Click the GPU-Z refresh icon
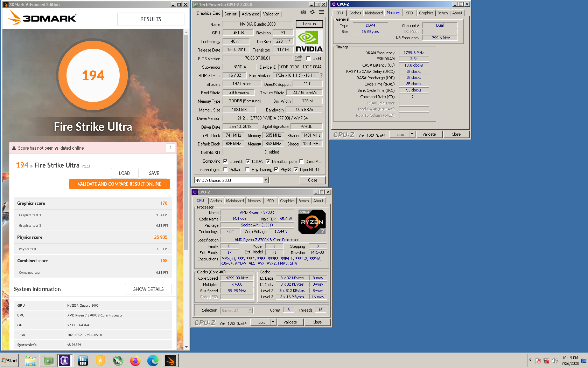588x368 pixels. (x=312, y=12)
